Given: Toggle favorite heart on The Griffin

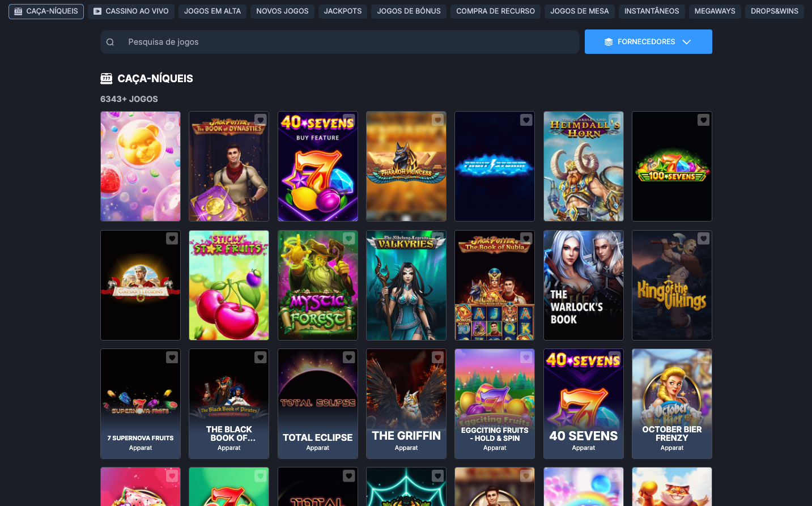Looking at the screenshot, I should 437,358.
